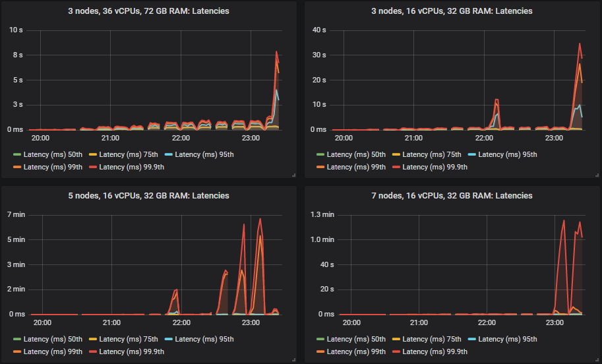
Task: Click green 50th line icon in 5 nodes legend
Action: point(18,339)
